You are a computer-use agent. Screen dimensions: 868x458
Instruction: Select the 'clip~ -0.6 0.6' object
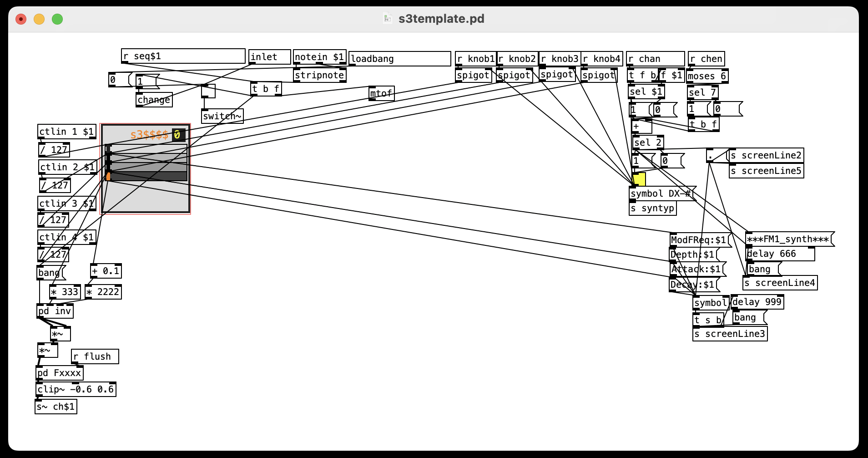tap(76, 390)
